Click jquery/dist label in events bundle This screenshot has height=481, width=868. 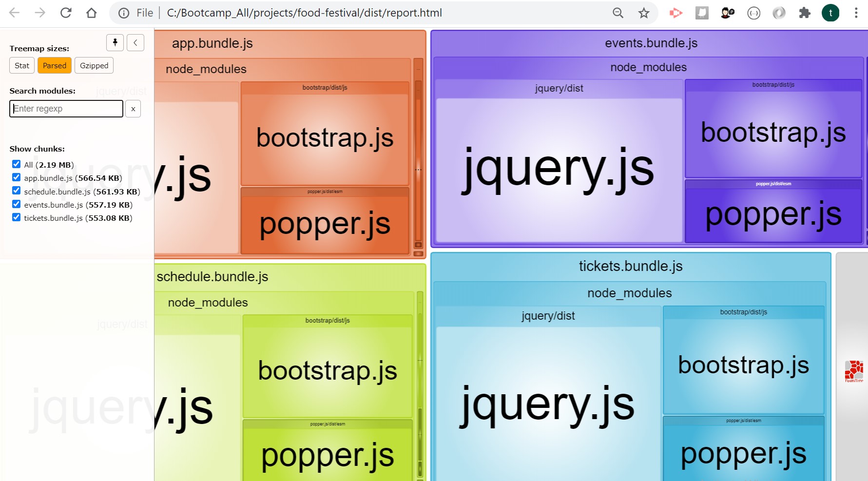(559, 88)
